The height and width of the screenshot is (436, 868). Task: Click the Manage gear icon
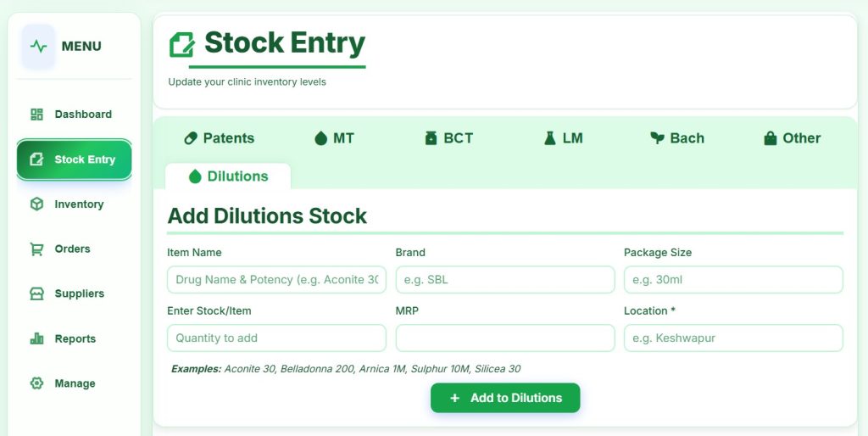tap(36, 383)
